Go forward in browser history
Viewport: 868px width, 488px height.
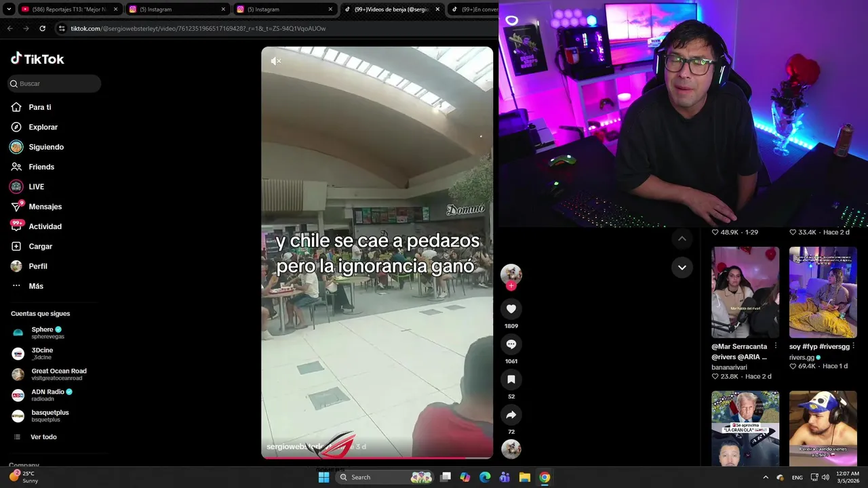pyautogui.click(x=26, y=28)
